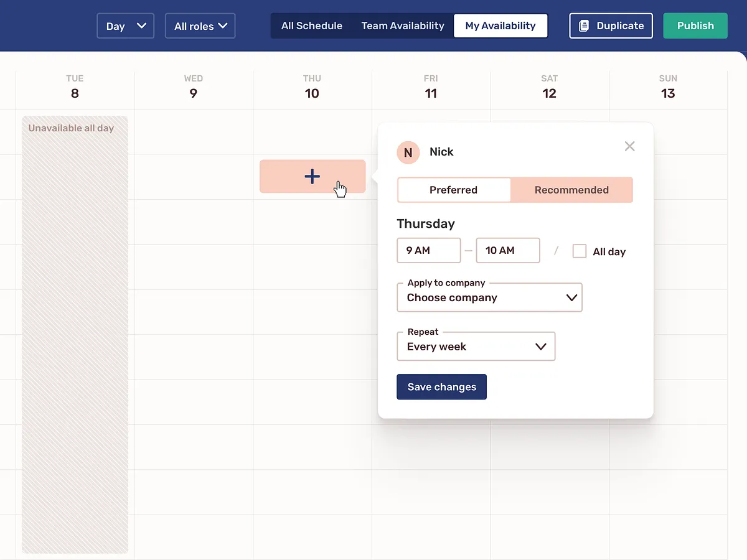Open the Team Availability tab
The image size is (747, 560).
[403, 26]
